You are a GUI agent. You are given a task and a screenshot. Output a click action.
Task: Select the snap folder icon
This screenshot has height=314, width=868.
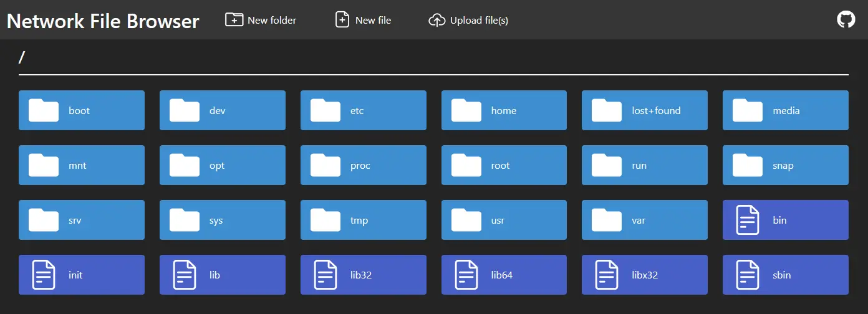(748, 165)
